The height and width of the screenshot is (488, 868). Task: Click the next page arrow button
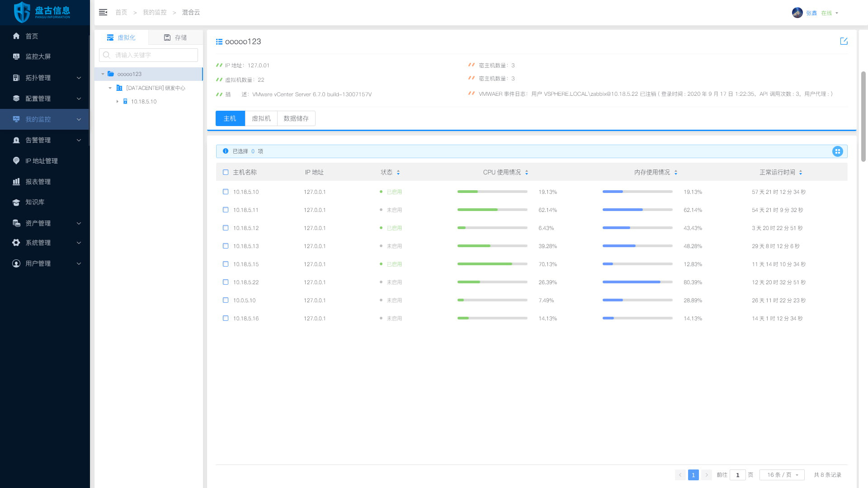[707, 475]
